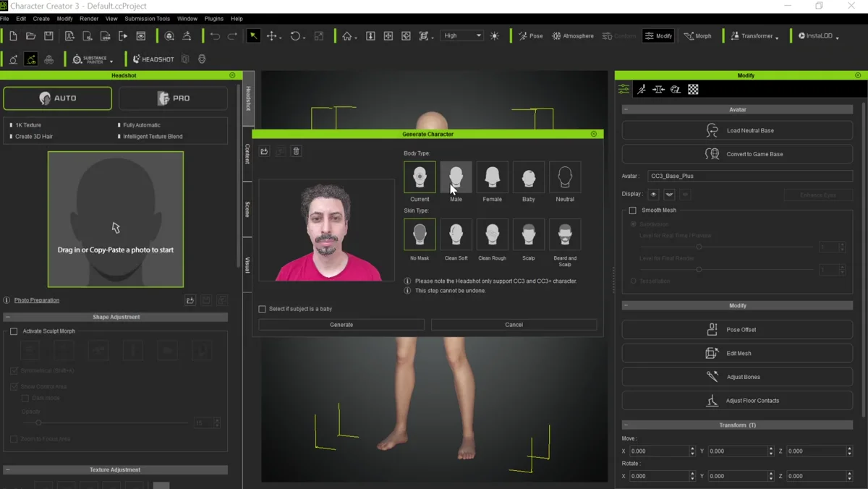The image size is (868, 489).
Task: Check 'Select if subject is a baby'
Action: (263, 309)
